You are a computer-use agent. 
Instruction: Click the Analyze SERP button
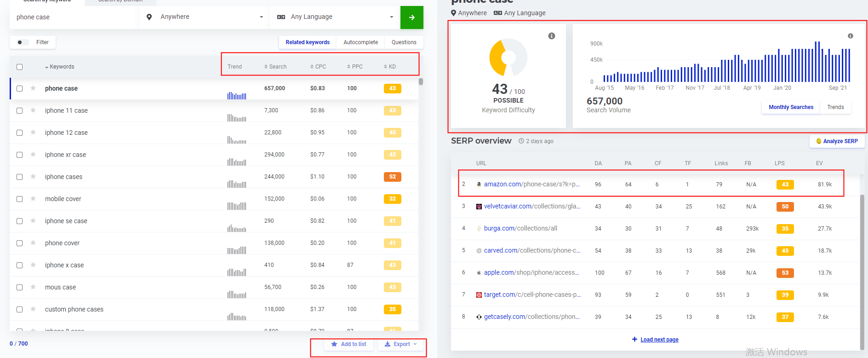pyautogui.click(x=837, y=141)
